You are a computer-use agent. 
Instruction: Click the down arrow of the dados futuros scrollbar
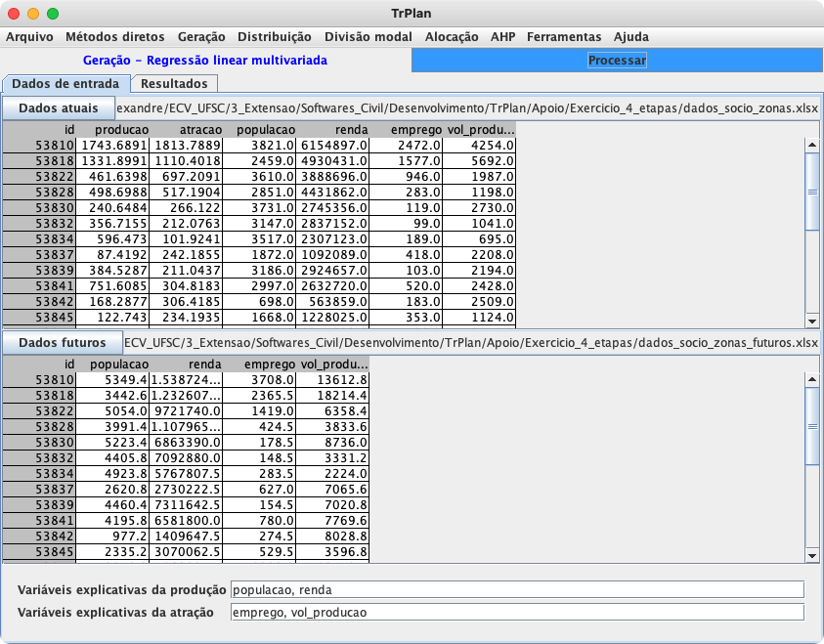(x=812, y=556)
